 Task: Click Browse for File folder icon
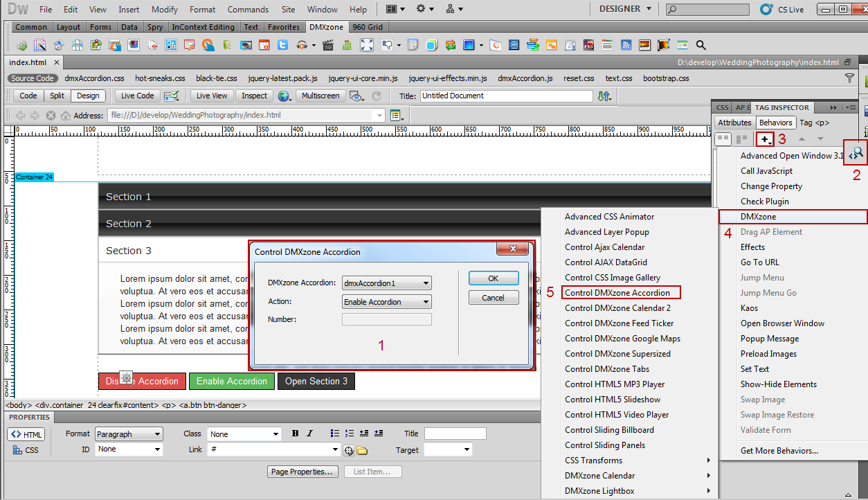tap(362, 450)
